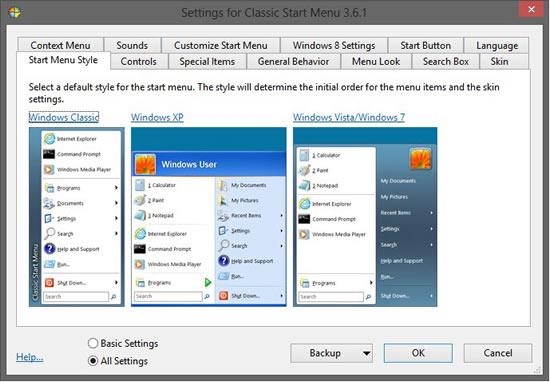Viewport: 550px width, 382px height.
Task: Open the Help... link
Action: pyautogui.click(x=30, y=357)
